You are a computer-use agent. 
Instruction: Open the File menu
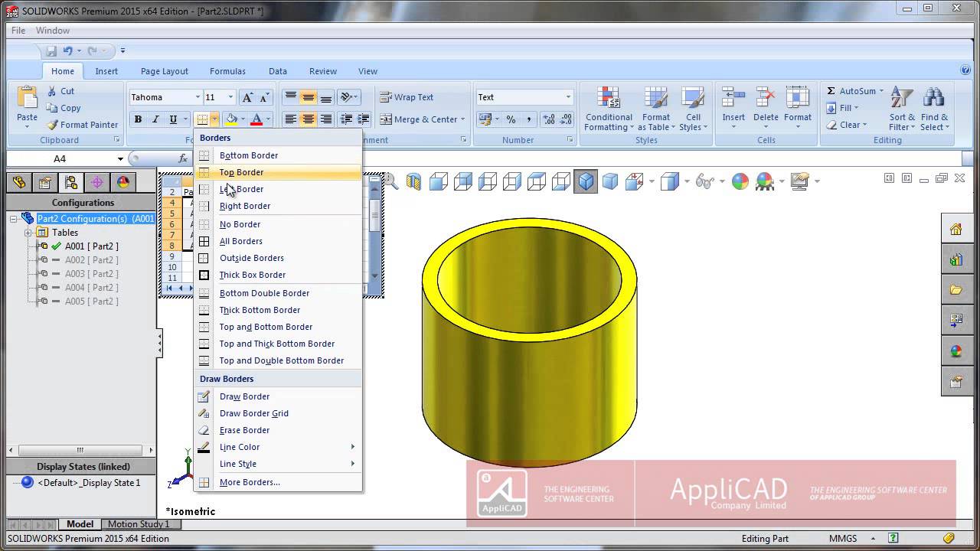(x=18, y=31)
